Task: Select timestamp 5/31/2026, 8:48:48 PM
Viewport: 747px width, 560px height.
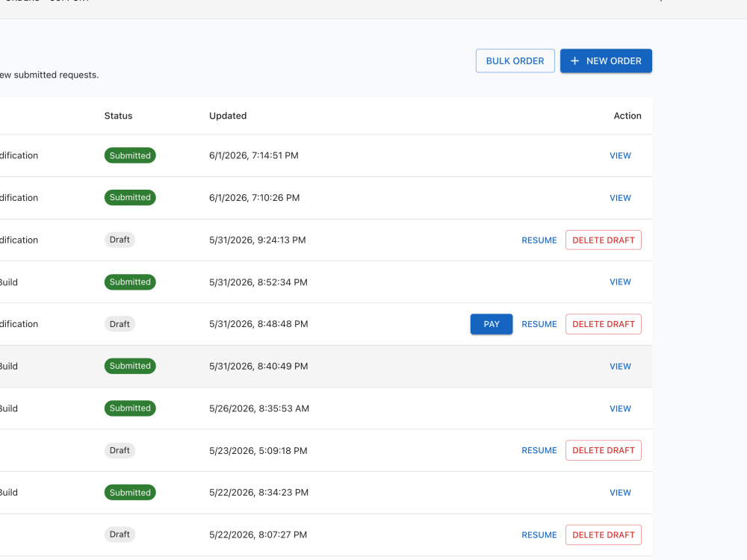Action: tap(258, 324)
